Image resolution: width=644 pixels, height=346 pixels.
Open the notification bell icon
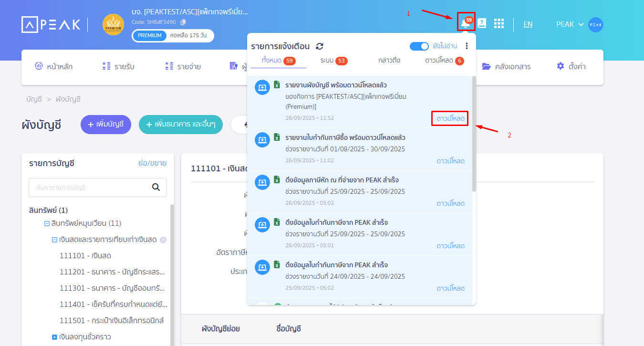coord(466,23)
